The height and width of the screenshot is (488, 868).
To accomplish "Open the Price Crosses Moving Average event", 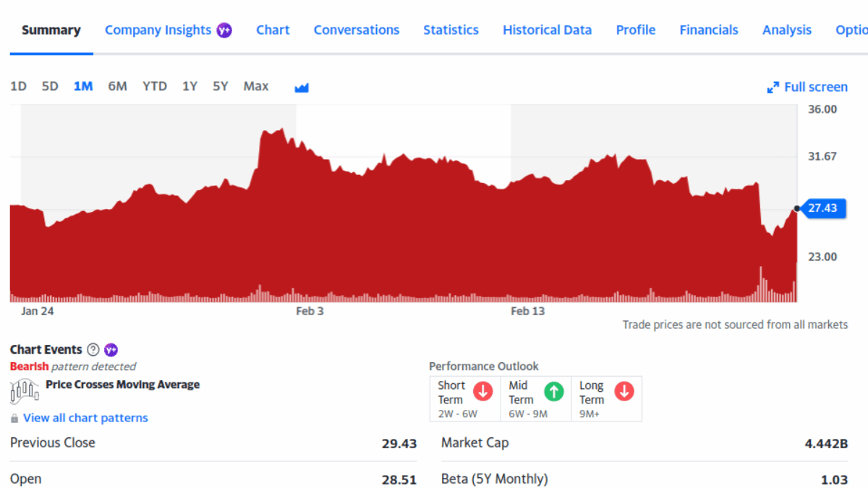I will pos(122,385).
